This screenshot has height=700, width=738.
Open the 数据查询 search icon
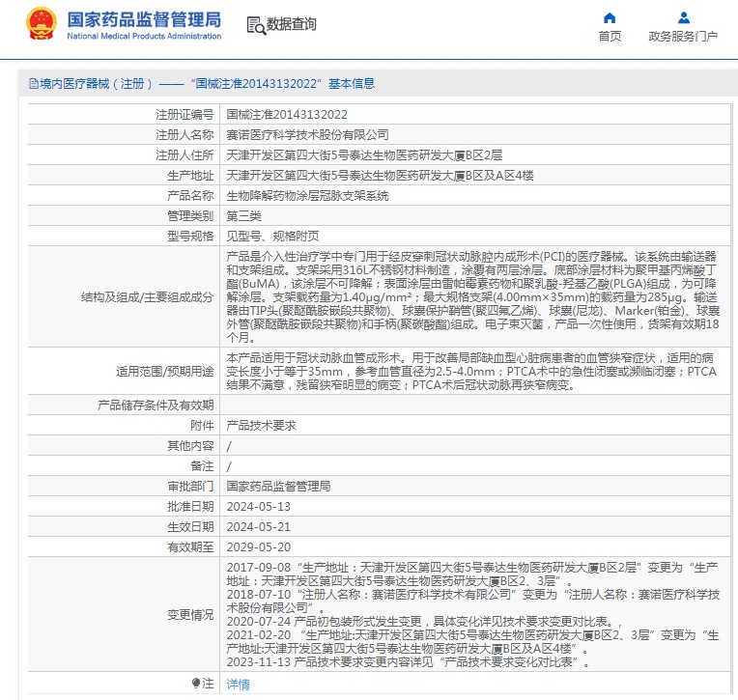[x=256, y=25]
